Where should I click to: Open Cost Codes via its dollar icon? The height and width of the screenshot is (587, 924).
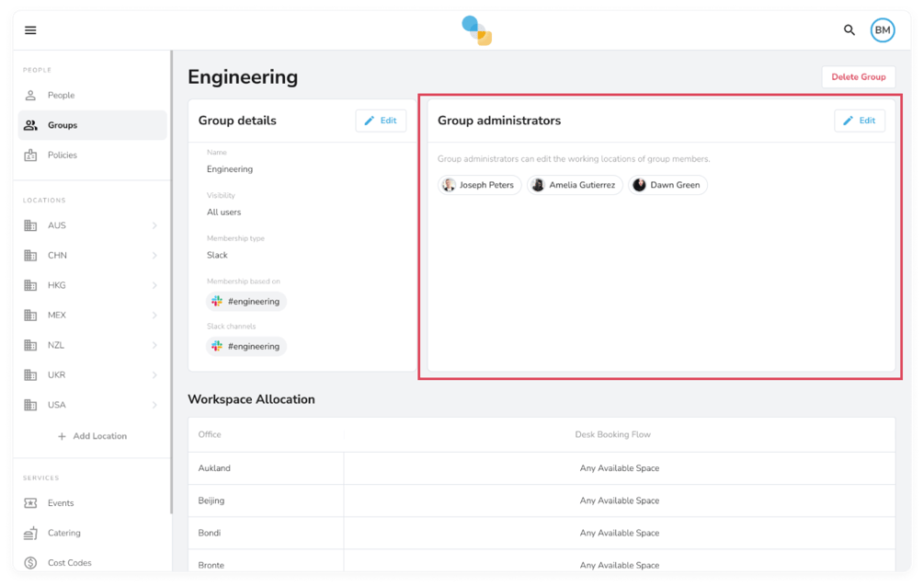(29, 562)
